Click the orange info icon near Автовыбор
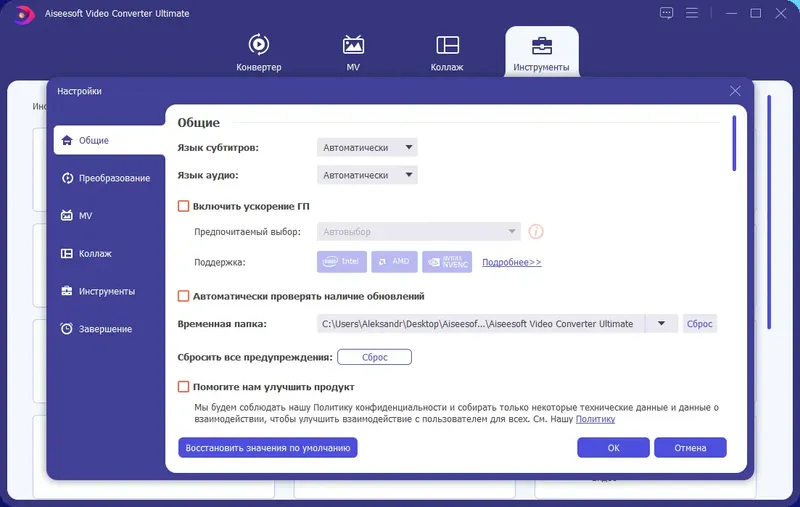800x507 pixels. pos(536,232)
